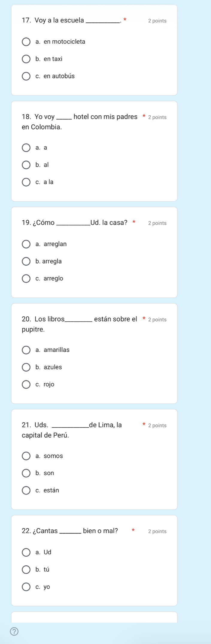This screenshot has width=211, height=644.
Task: Select 'al' for the hotel question
Action: [26, 165]
